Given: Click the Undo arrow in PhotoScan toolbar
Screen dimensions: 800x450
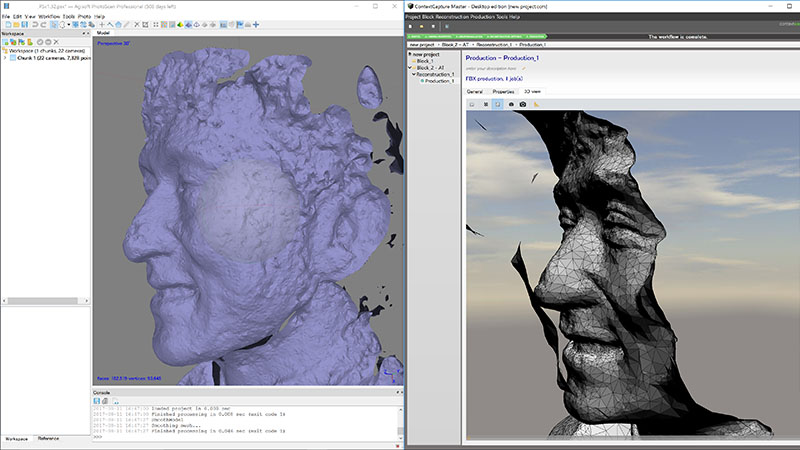Looking at the screenshot, I should [x=35, y=24].
